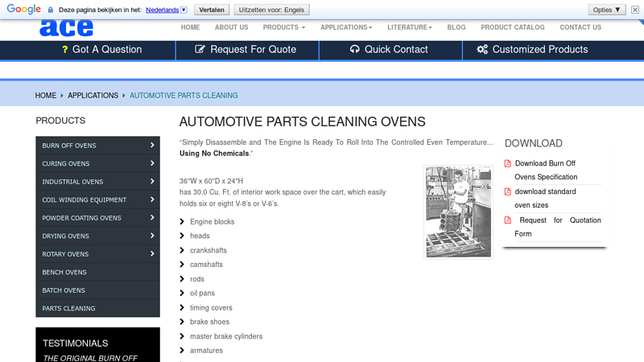Click the oil pans list item
644x362 pixels.
pos(202,293)
